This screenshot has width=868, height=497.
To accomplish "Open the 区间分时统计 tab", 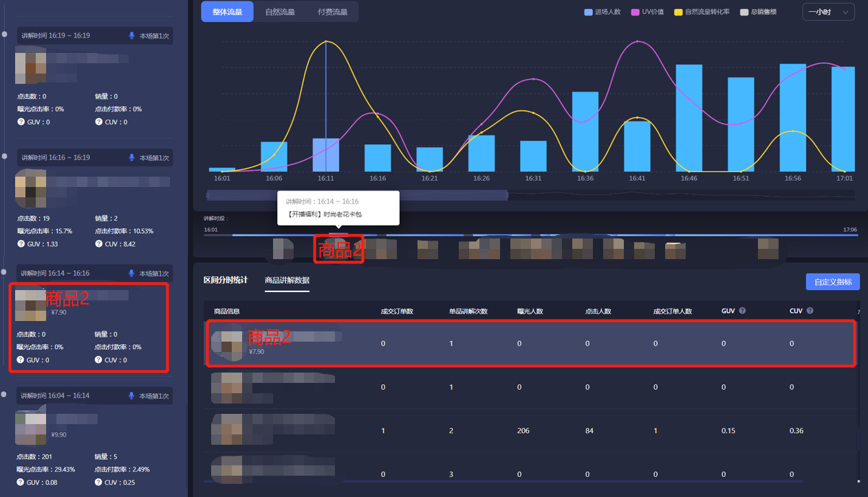I will [226, 280].
